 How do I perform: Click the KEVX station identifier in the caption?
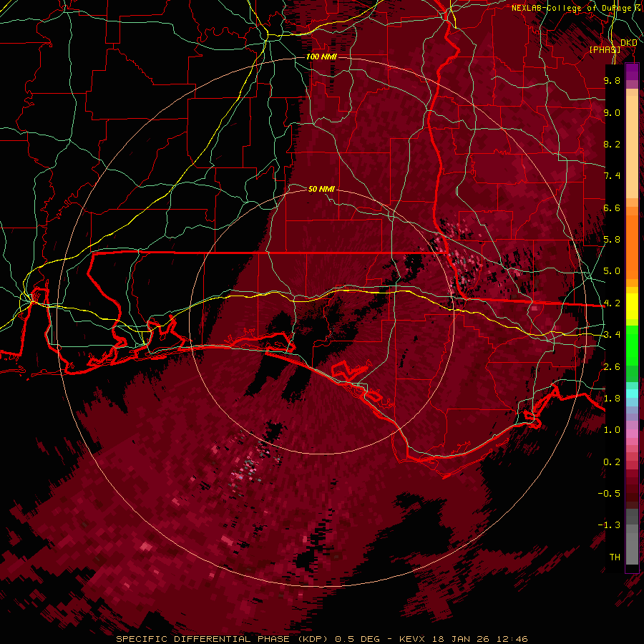tap(413, 639)
